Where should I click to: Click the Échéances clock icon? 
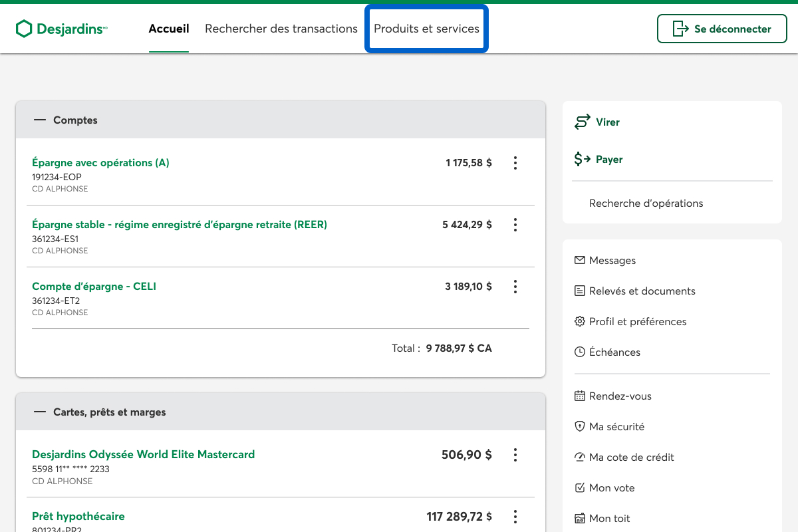[579, 352]
